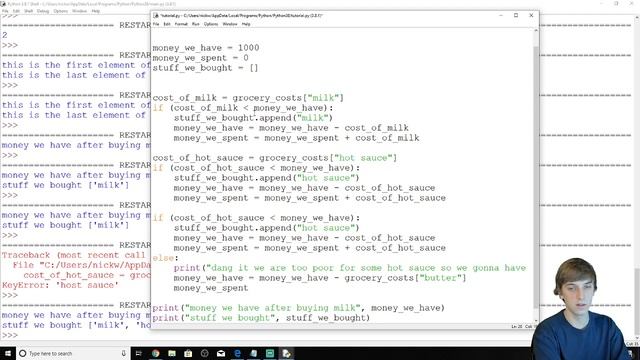Open Window menu in Python Shell window
The width and height of the screenshot is (640, 360).
click(79, 11)
